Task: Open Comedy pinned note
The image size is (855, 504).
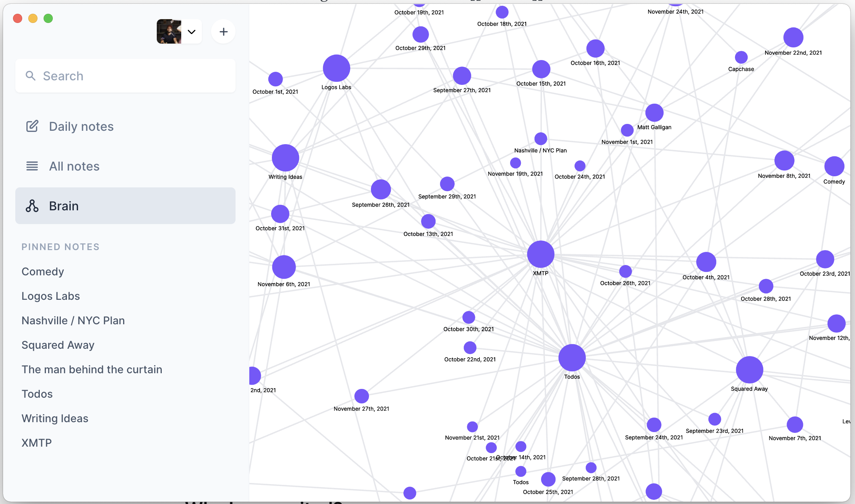Action: [42, 271]
